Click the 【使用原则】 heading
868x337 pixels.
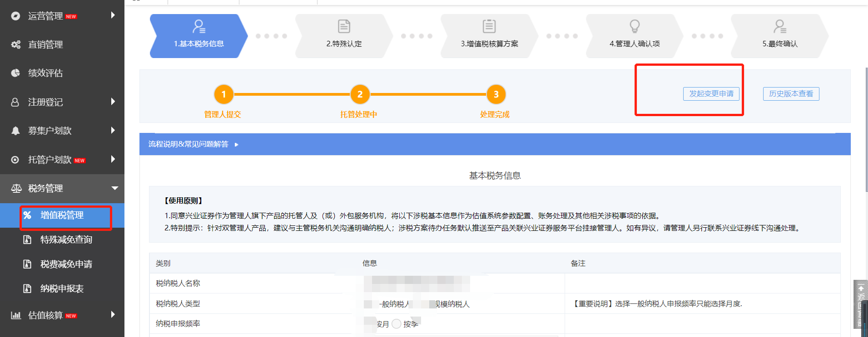(184, 200)
